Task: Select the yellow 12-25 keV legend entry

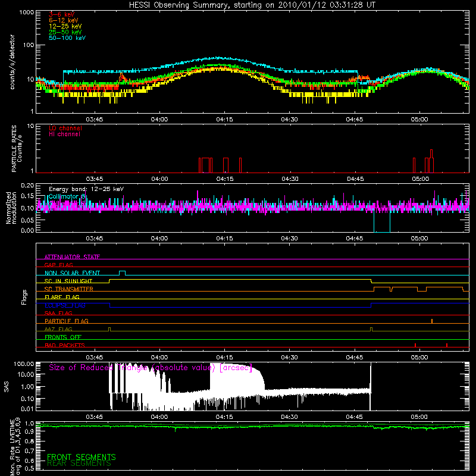Action: tap(65, 26)
